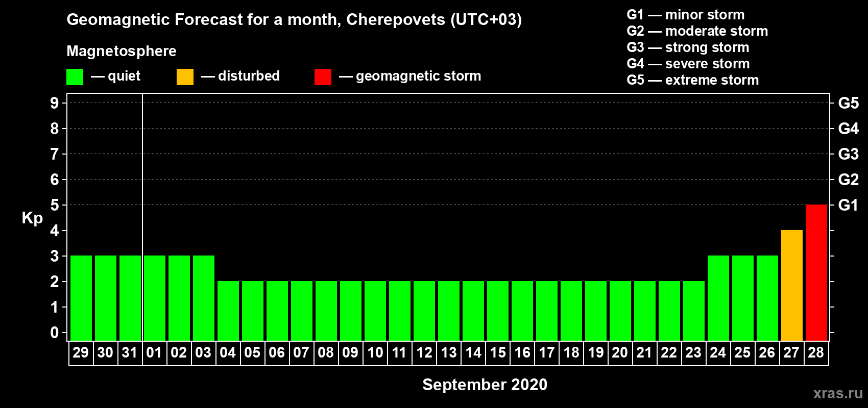The height and width of the screenshot is (408, 868).
Task: Click the 'geomagnetic storm' legend label
Action: [x=419, y=76]
